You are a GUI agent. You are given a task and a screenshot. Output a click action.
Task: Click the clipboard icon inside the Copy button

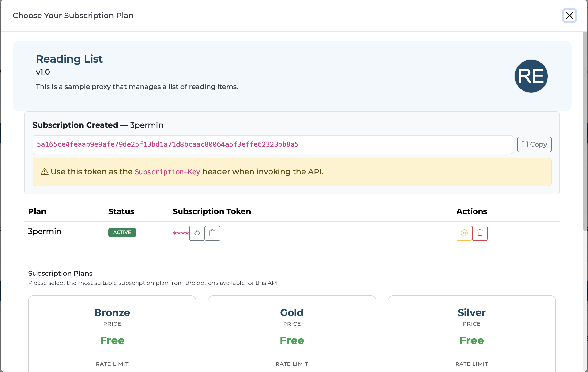tap(525, 144)
